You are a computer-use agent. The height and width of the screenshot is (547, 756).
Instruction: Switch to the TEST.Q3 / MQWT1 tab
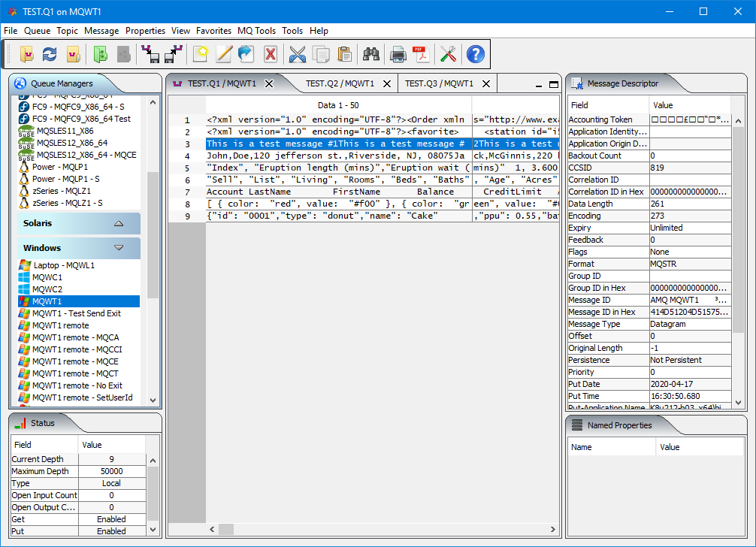[439, 83]
